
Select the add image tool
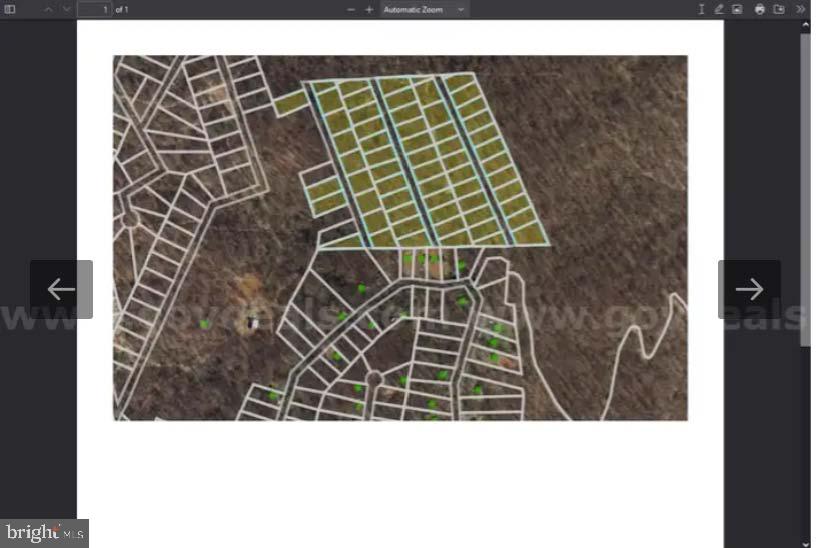tap(737, 9)
